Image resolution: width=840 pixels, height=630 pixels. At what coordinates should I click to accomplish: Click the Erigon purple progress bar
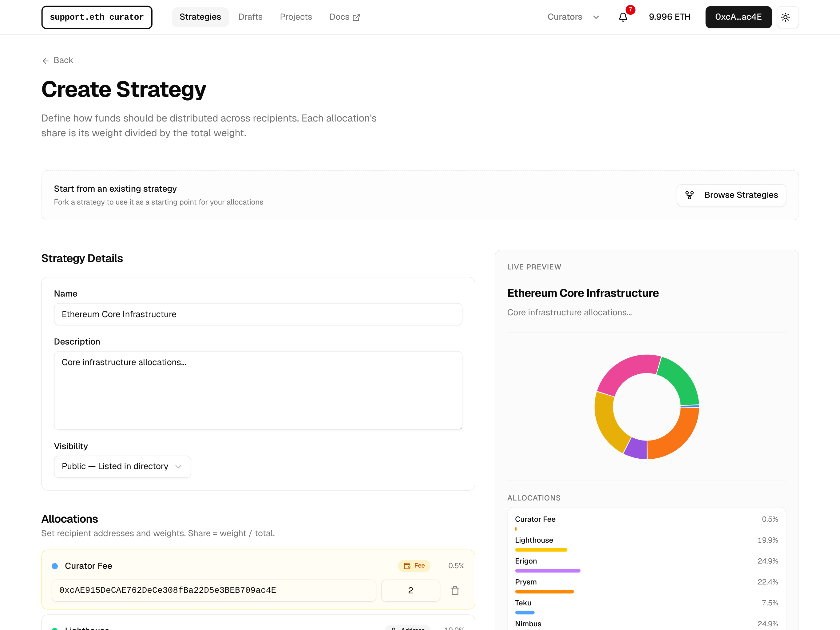click(x=548, y=571)
